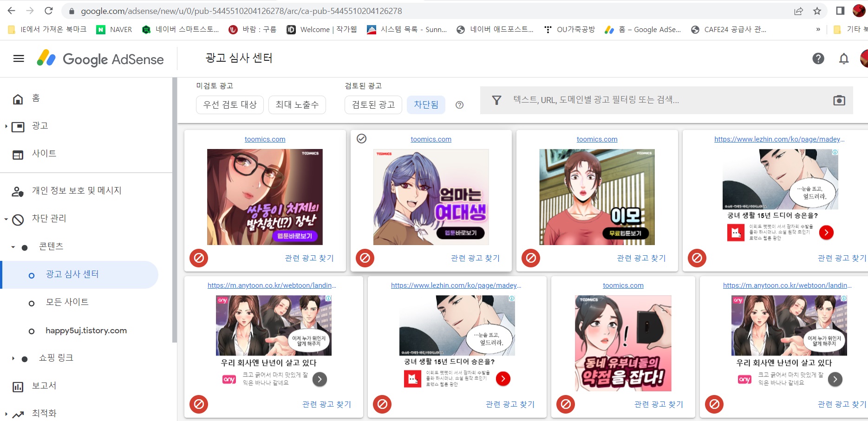The width and height of the screenshot is (868, 421).
Task: Open toomics.com link on first card
Action: [265, 139]
